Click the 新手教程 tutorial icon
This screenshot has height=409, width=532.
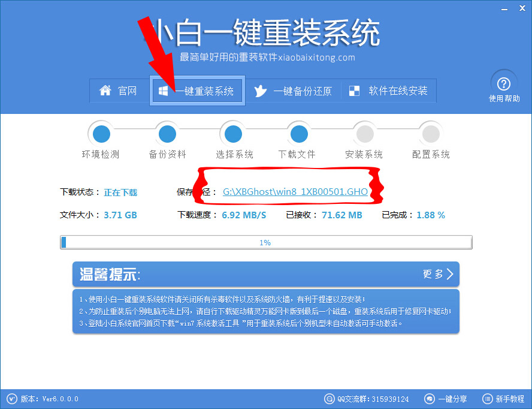[486, 398]
